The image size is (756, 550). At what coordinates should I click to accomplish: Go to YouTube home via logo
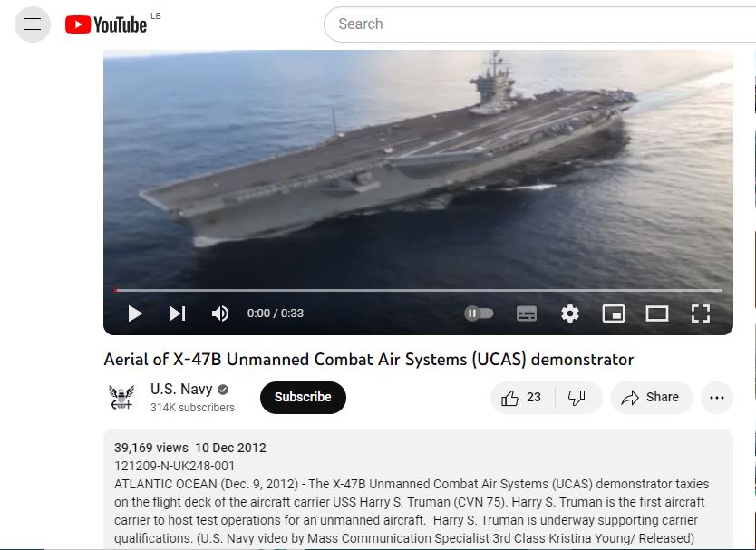point(106,24)
